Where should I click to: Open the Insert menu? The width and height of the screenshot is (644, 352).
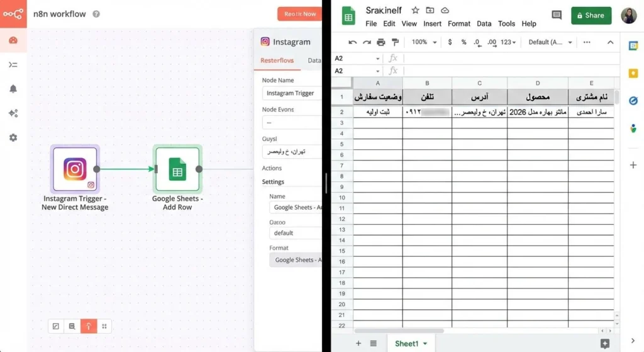pyautogui.click(x=432, y=24)
